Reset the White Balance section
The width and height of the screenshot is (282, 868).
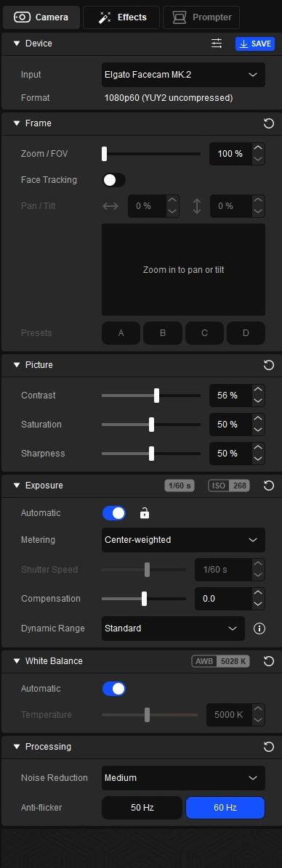coord(269,661)
